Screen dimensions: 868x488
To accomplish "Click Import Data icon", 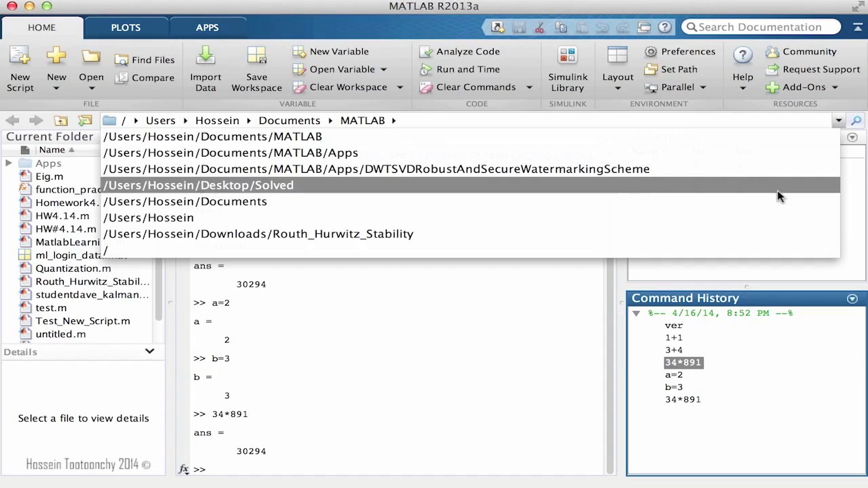I will pyautogui.click(x=205, y=56).
